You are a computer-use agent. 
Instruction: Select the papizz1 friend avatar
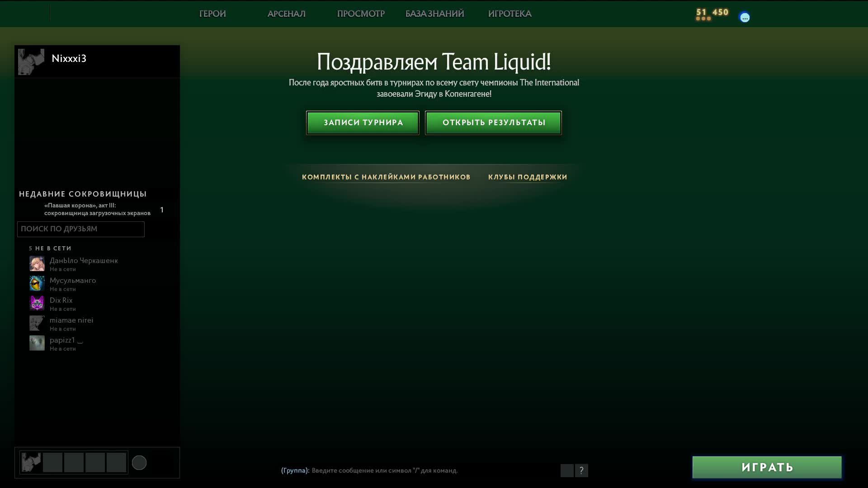(37, 343)
